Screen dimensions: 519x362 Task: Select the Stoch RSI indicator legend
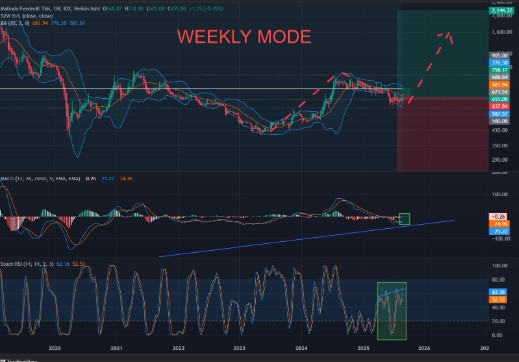pos(43,264)
